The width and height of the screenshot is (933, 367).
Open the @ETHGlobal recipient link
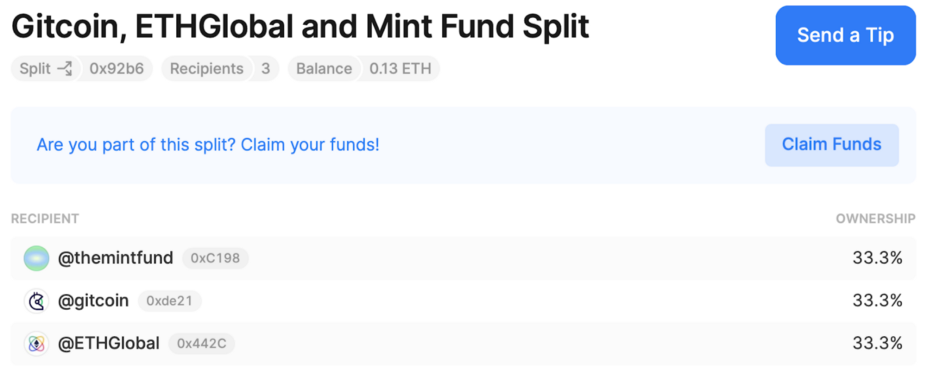[x=109, y=344]
